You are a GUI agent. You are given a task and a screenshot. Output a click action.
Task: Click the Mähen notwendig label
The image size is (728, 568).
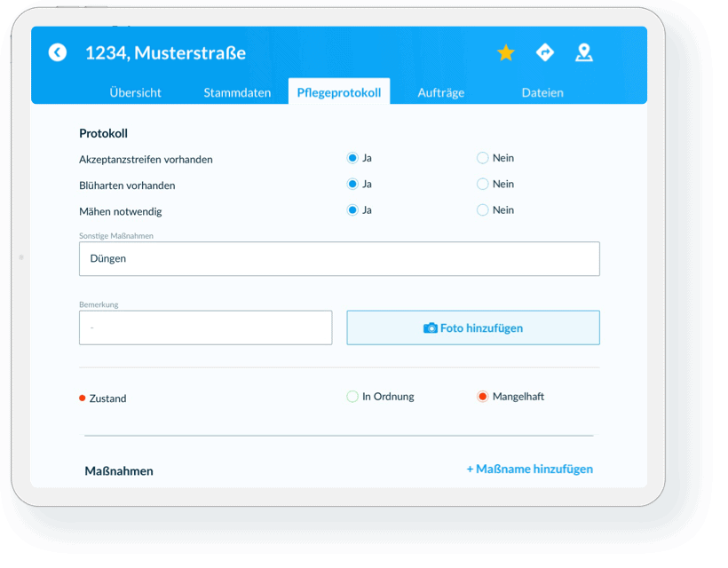tap(121, 211)
